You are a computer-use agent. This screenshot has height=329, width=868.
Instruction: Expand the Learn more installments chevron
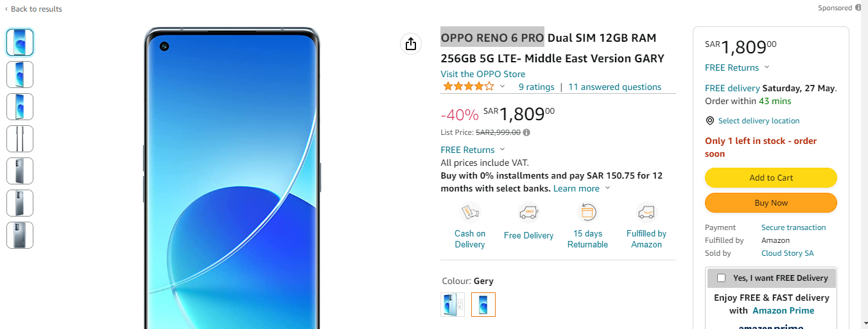[x=607, y=188]
